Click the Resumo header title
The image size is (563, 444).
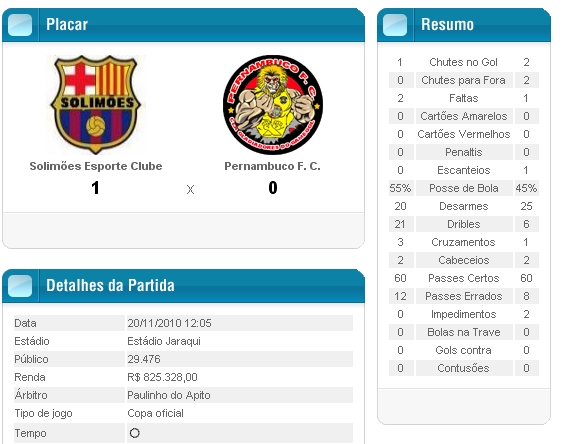tap(447, 24)
